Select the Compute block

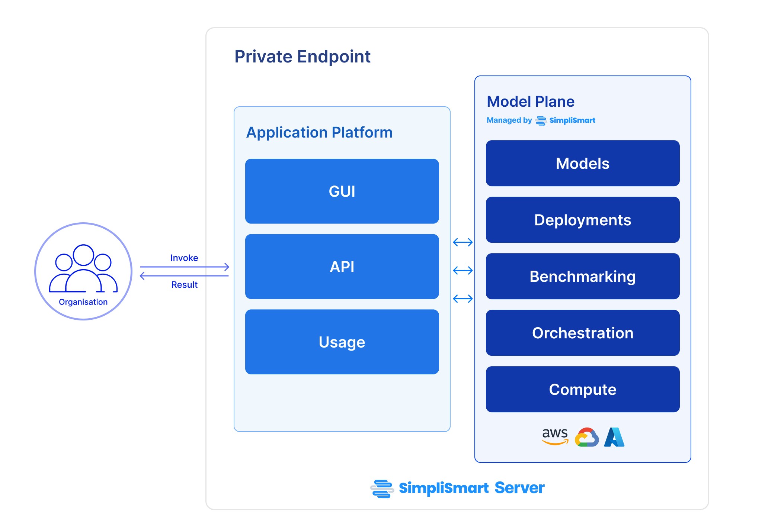point(582,389)
